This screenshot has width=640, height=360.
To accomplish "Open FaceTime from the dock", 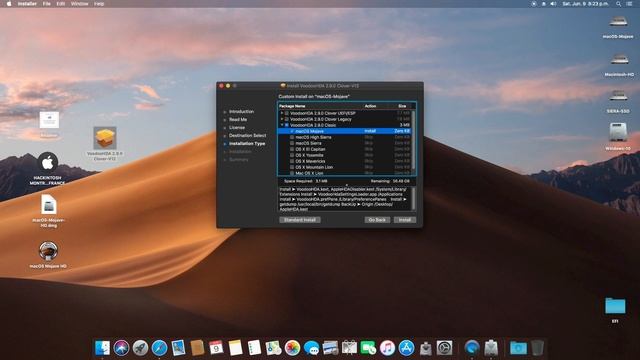I will coord(368,348).
